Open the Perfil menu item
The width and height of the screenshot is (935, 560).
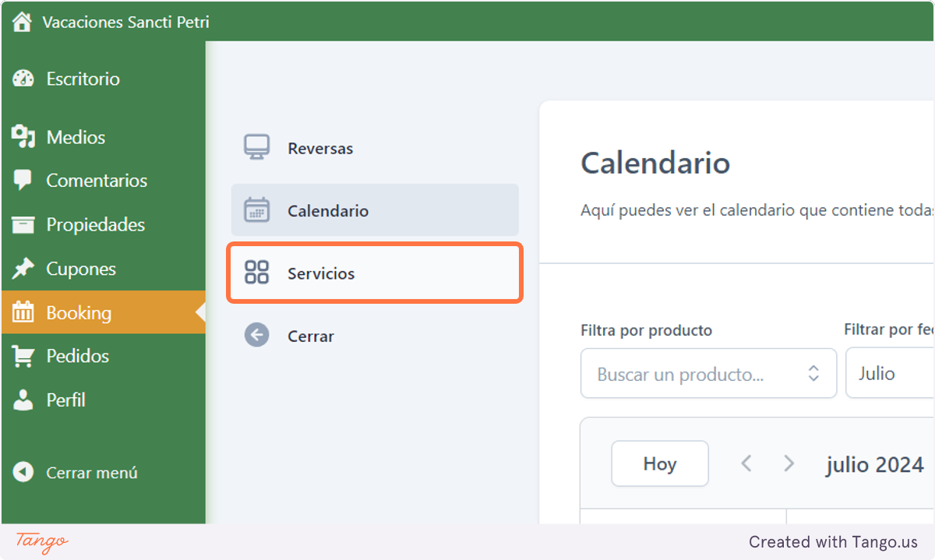click(x=65, y=400)
